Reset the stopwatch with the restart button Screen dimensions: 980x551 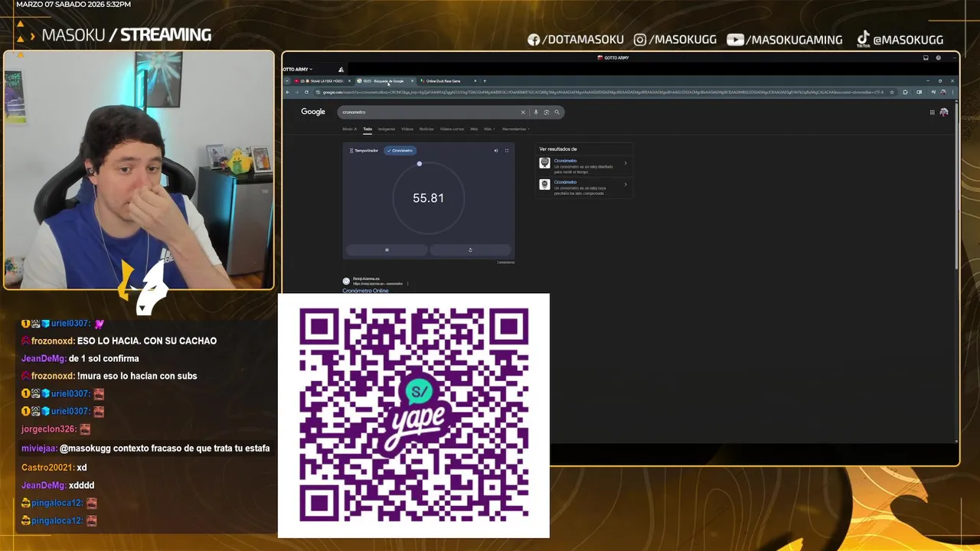point(470,249)
